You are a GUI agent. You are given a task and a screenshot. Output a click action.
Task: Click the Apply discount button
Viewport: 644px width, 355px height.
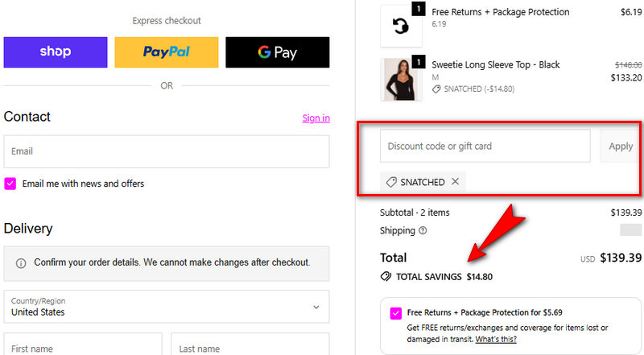point(621,147)
